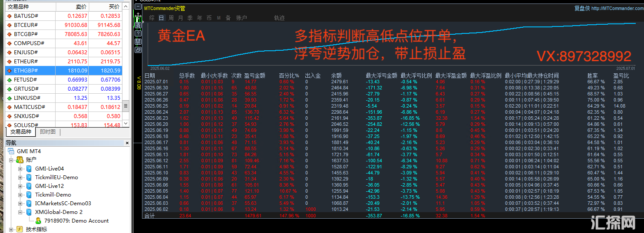This screenshot has height=233, width=644.
Task: Click the move arrows icon on panel sidebar
Action: click(x=138, y=16)
